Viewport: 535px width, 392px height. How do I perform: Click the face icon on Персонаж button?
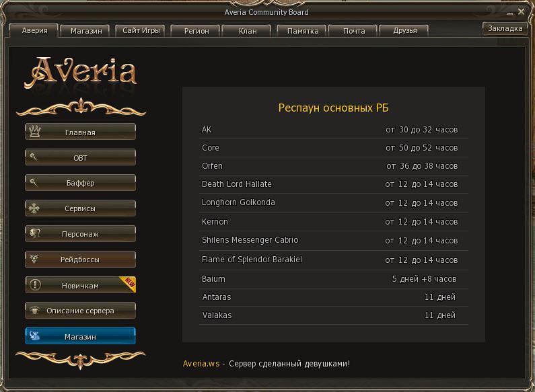pos(34,233)
